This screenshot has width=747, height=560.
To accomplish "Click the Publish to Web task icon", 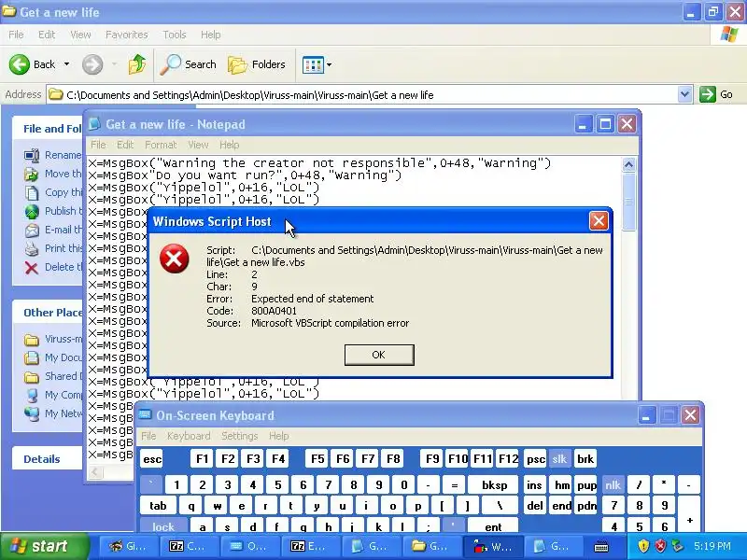I will pyautogui.click(x=32, y=211).
